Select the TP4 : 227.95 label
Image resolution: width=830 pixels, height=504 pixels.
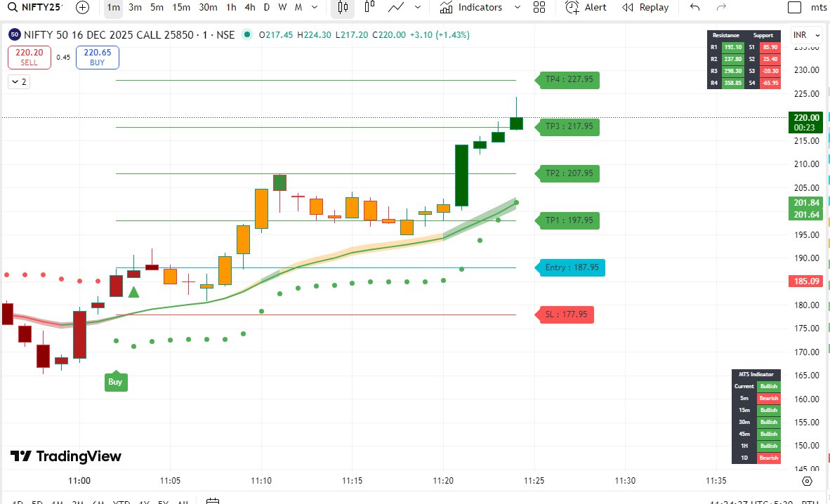coord(569,79)
